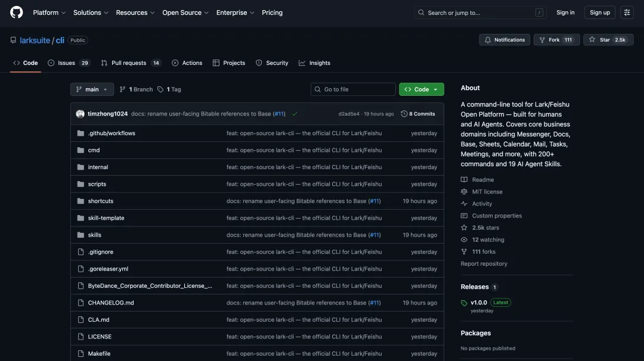Click the internal folder icon

(80, 167)
